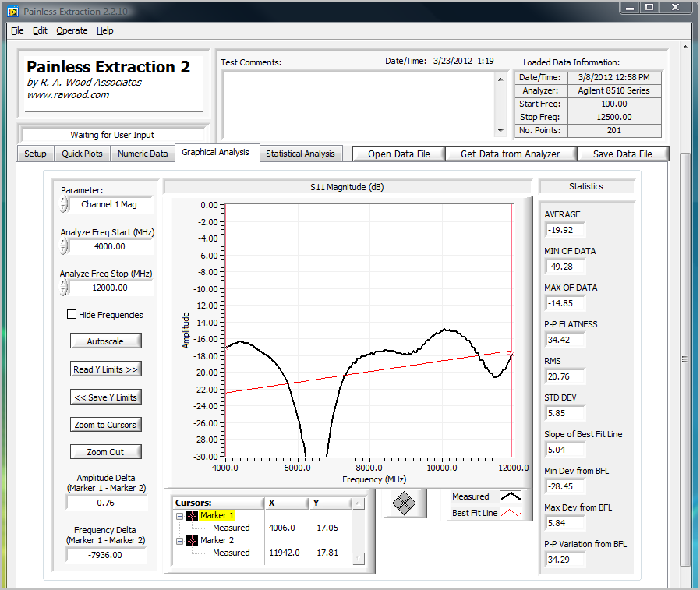Select the Marker 1 row in Cursors
This screenshot has height=590, width=700.
pos(217,515)
